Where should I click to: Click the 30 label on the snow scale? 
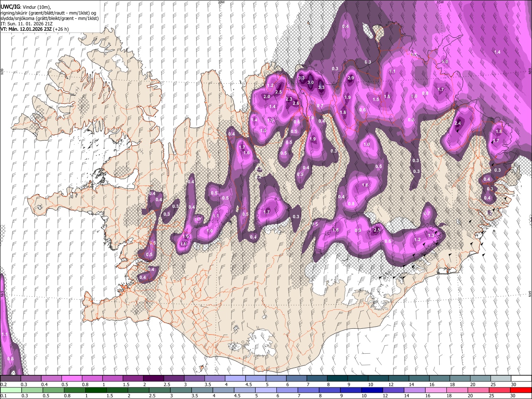tap(514, 384)
